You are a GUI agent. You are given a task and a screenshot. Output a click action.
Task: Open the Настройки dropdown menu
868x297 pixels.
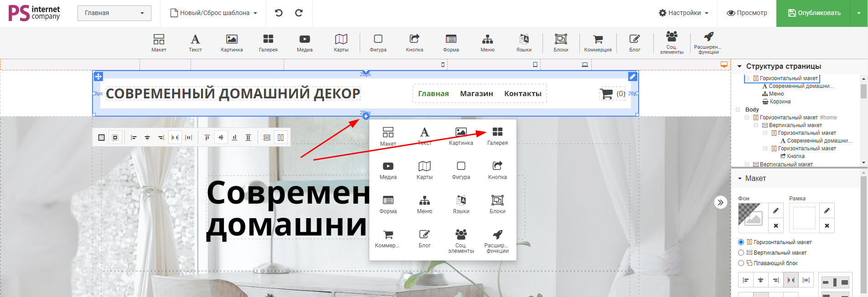point(683,13)
